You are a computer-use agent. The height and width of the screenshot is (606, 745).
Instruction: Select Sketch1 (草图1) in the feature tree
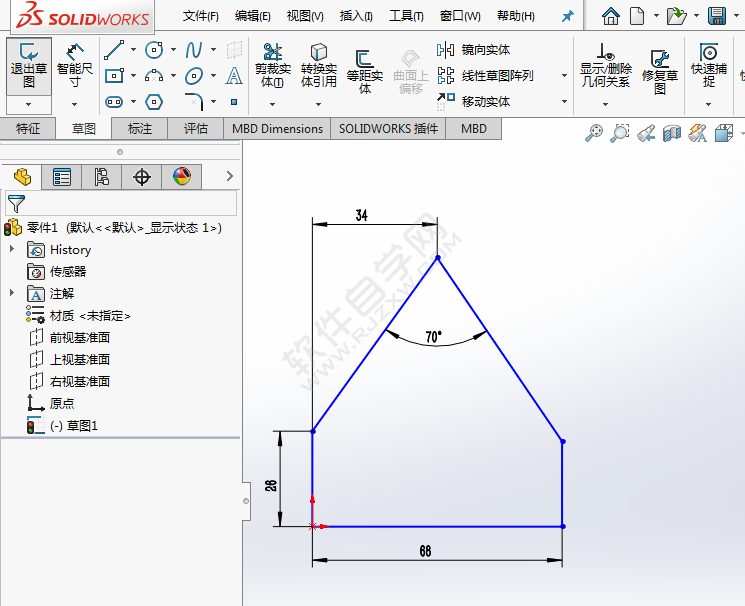point(73,425)
